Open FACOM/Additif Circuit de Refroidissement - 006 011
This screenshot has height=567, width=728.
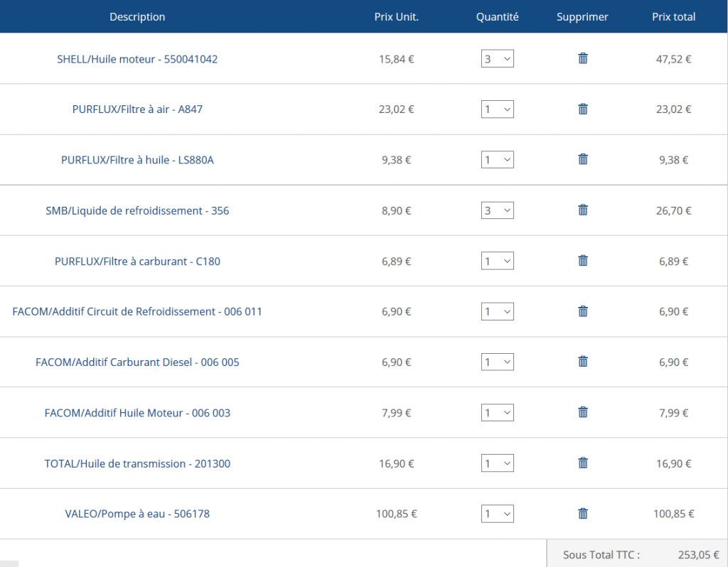pos(137,311)
